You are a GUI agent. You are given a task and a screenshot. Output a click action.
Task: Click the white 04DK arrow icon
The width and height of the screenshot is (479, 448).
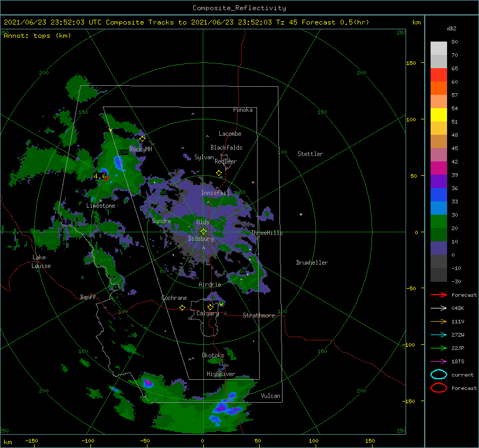[x=439, y=308]
